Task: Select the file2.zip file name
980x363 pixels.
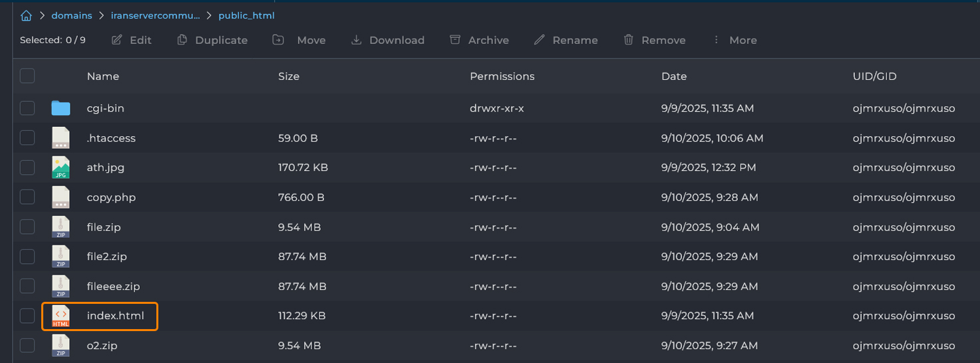Action: coord(106,257)
